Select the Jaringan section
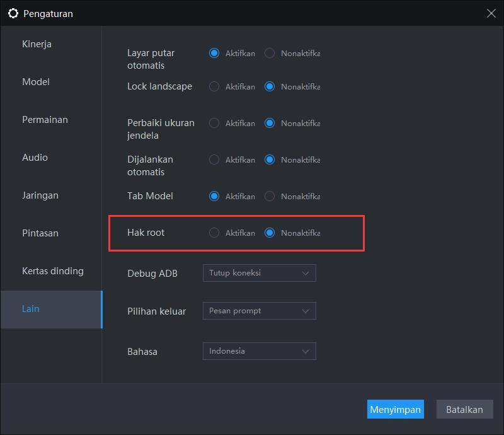504x435 pixels. 41,195
